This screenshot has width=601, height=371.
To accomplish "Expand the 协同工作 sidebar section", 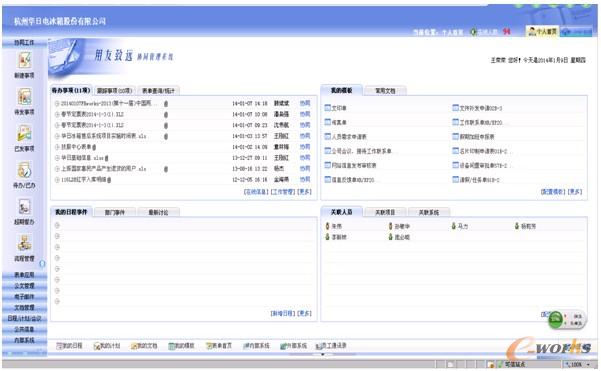I will (24, 42).
